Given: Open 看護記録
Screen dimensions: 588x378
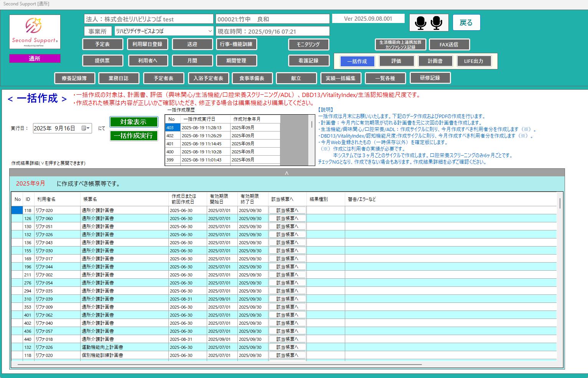Looking at the screenshot, I should (x=308, y=61).
